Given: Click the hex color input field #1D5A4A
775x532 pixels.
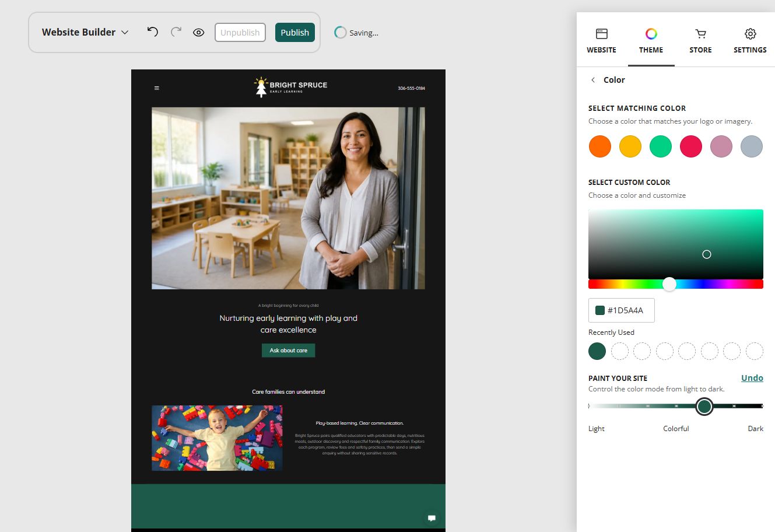Looking at the screenshot, I should pyautogui.click(x=622, y=310).
